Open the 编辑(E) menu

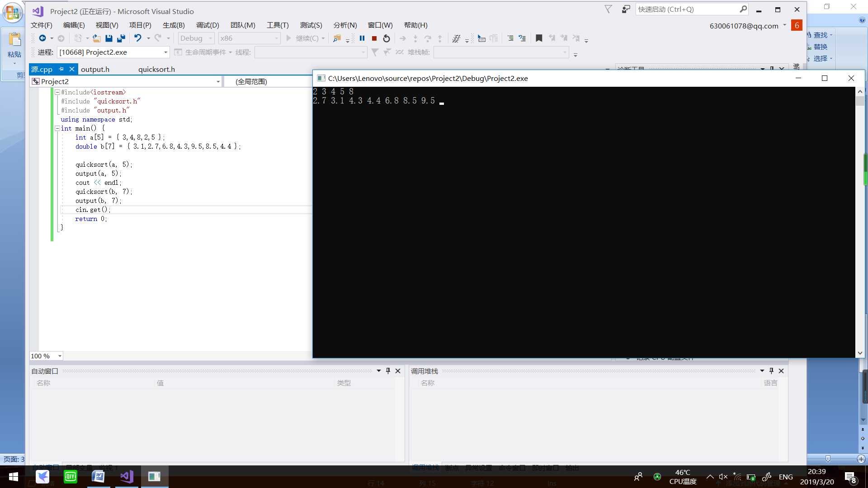74,25
